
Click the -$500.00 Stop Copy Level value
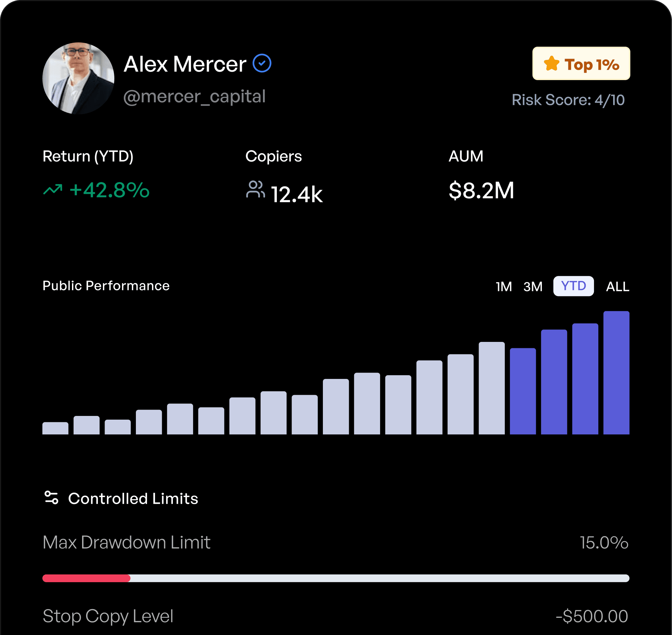[592, 616]
